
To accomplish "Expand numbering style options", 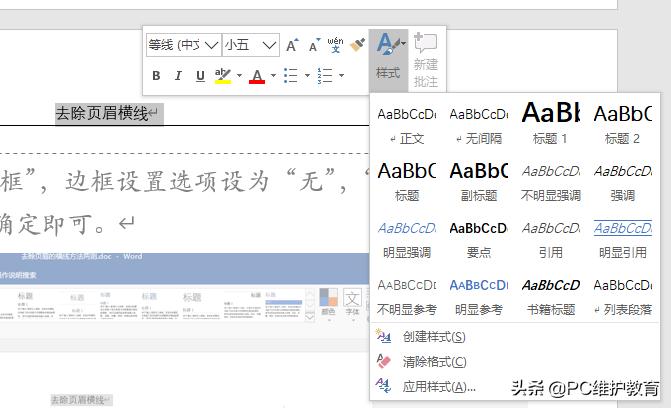I will click(x=341, y=76).
